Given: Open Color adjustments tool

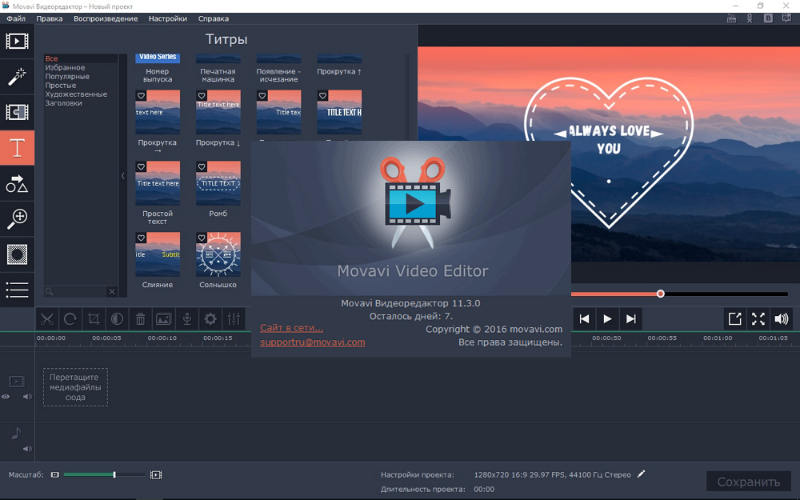Looking at the screenshot, I should (x=117, y=319).
